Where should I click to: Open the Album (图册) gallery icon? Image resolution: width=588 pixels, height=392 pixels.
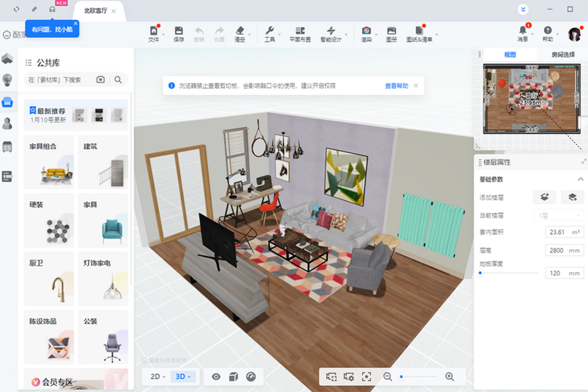[392, 33]
